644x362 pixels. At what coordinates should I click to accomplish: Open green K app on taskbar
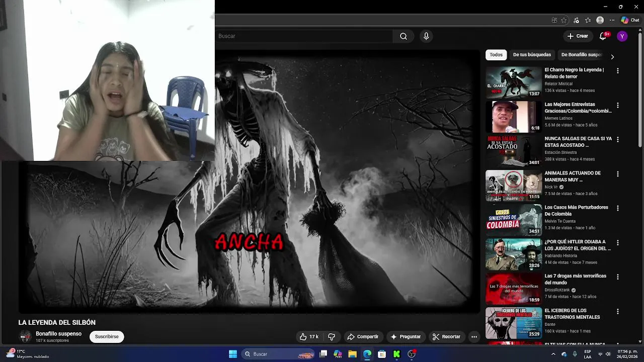point(396,354)
